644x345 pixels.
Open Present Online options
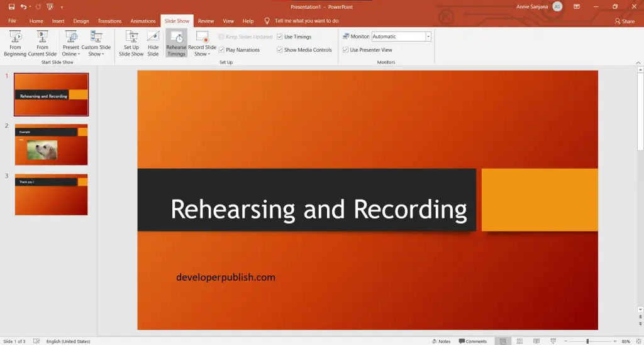coord(71,43)
